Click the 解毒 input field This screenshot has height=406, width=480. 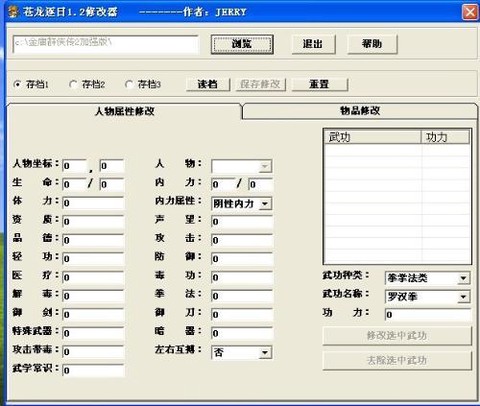(x=93, y=296)
